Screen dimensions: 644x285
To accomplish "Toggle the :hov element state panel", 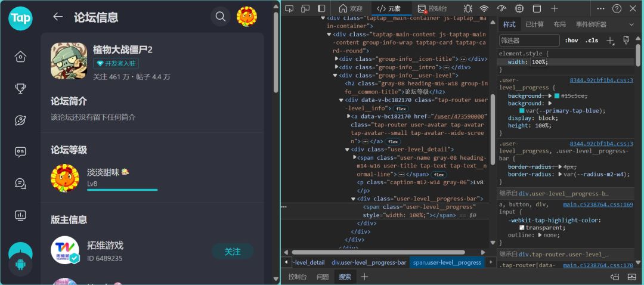I will pos(571,40).
